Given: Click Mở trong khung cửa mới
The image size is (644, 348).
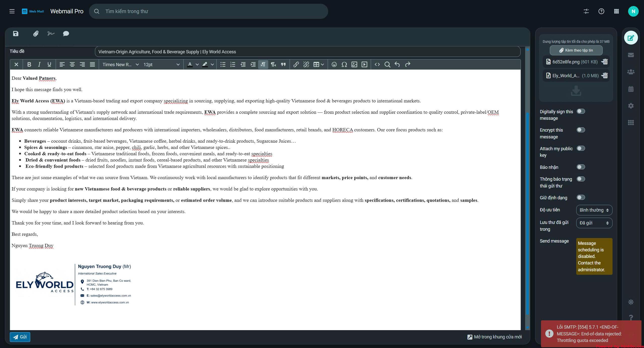Looking at the screenshot, I should click(x=494, y=337).
